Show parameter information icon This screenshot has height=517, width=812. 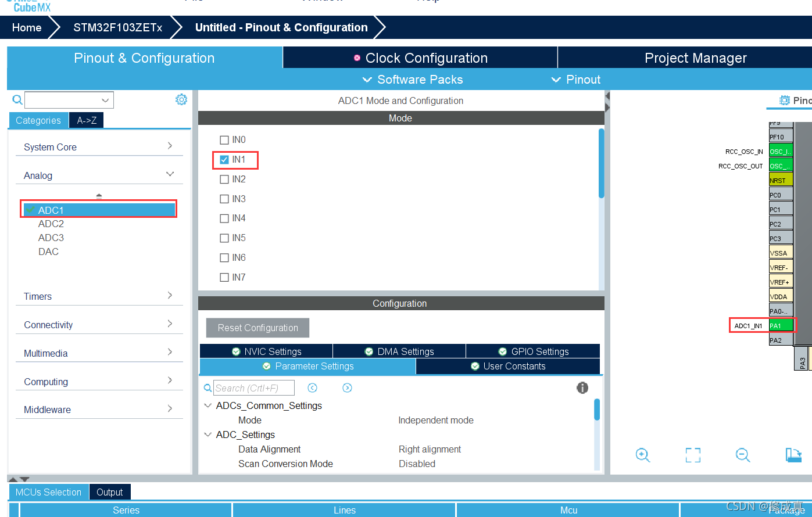[x=582, y=387]
